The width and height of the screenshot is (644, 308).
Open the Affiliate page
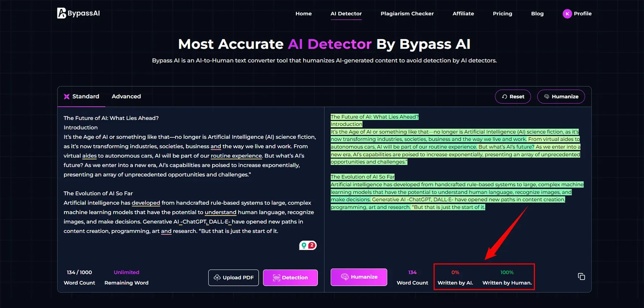coord(463,14)
